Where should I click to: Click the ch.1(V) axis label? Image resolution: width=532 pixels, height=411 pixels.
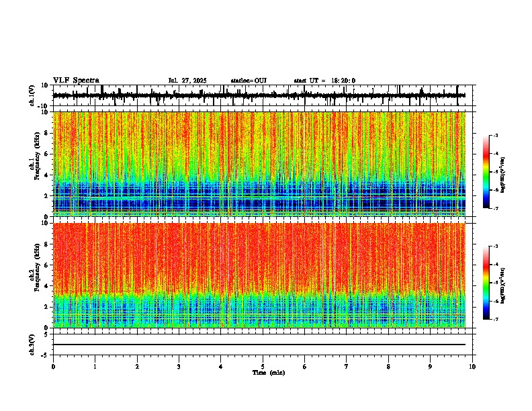click(x=32, y=95)
